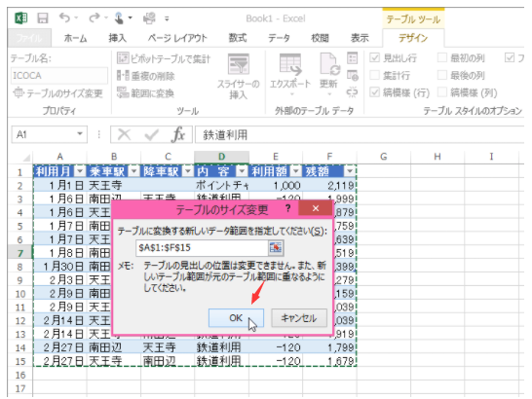Expand the Name Box dropdown arrow

[80, 134]
